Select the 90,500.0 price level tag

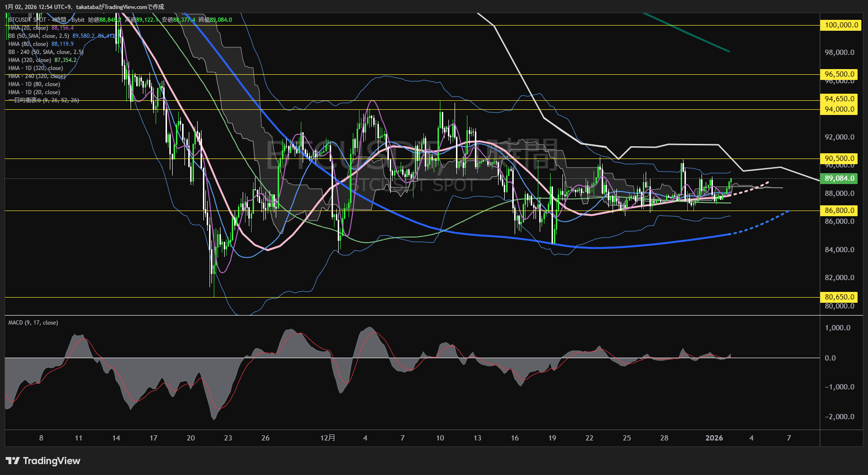[840, 158]
